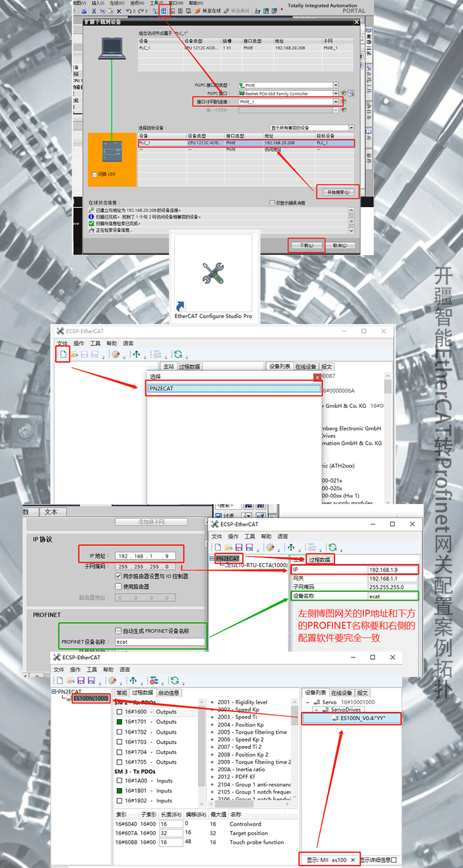The height and width of the screenshot is (868, 463).
Task: Toggle 自动生成 PROFINET设备名称 checkbox
Action: 119,631
